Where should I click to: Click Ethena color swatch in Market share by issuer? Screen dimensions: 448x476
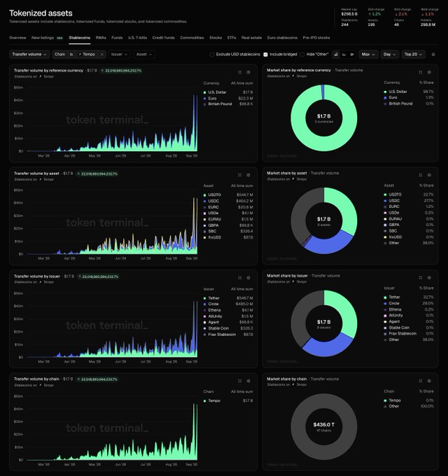(385, 309)
